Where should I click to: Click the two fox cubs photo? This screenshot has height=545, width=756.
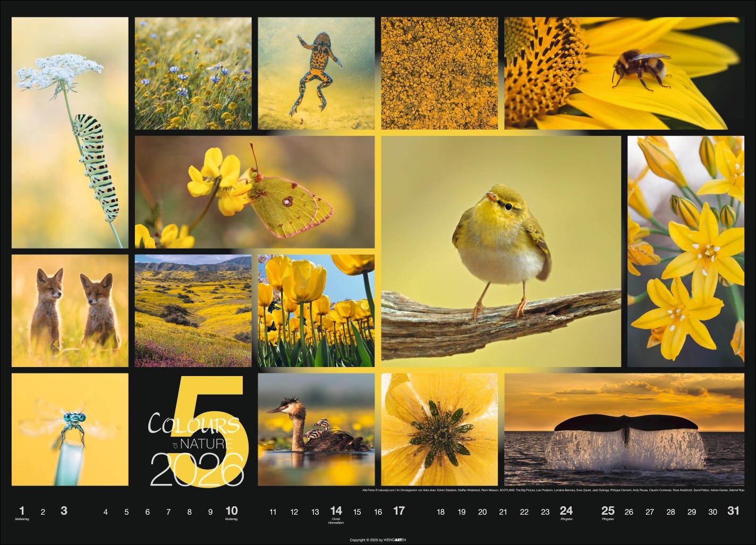tap(70, 311)
